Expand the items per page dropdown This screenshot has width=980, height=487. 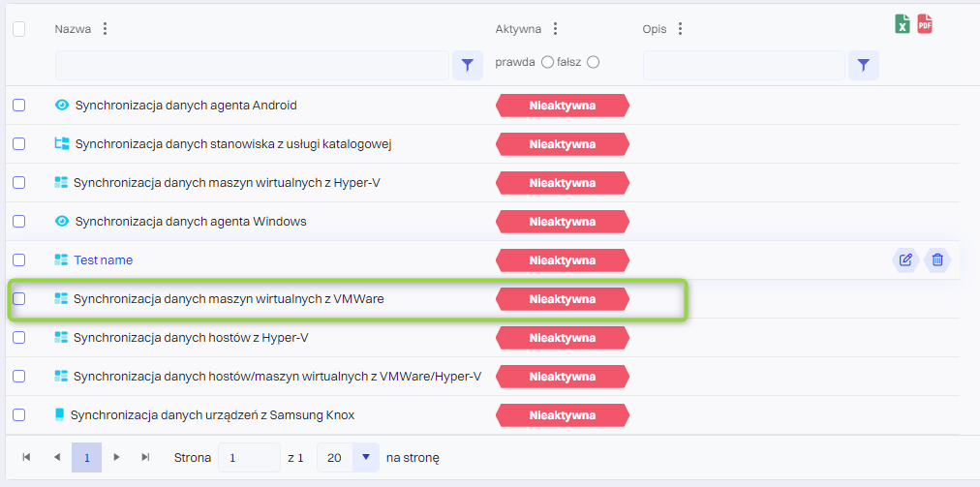click(365, 457)
